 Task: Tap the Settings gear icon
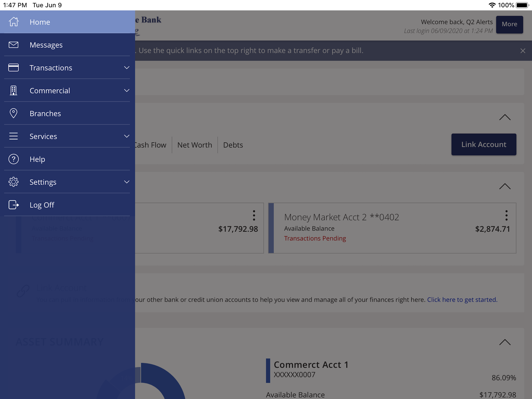coord(13,182)
